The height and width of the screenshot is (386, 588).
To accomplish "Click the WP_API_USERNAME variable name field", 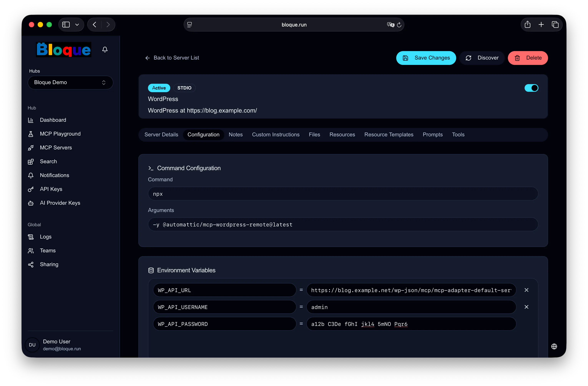I will click(224, 307).
